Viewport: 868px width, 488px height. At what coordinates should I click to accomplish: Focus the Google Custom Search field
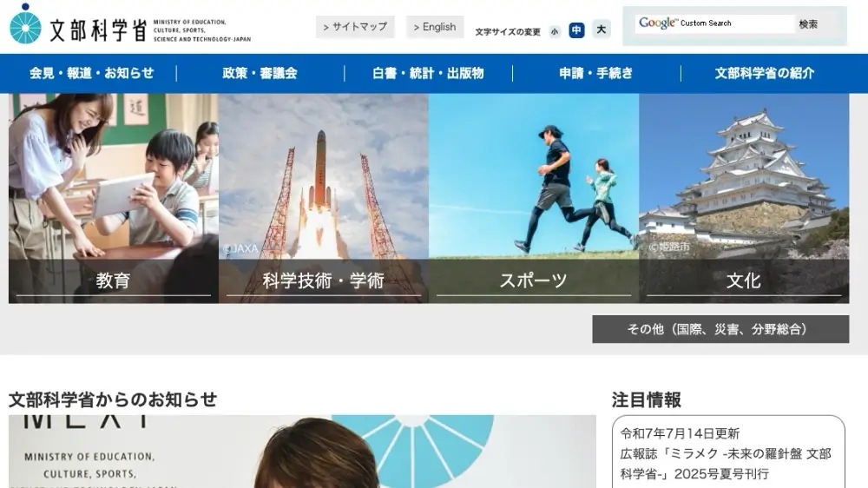[714, 23]
